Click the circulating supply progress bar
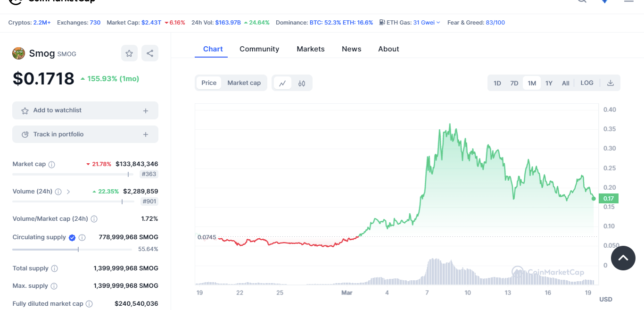 click(73, 249)
